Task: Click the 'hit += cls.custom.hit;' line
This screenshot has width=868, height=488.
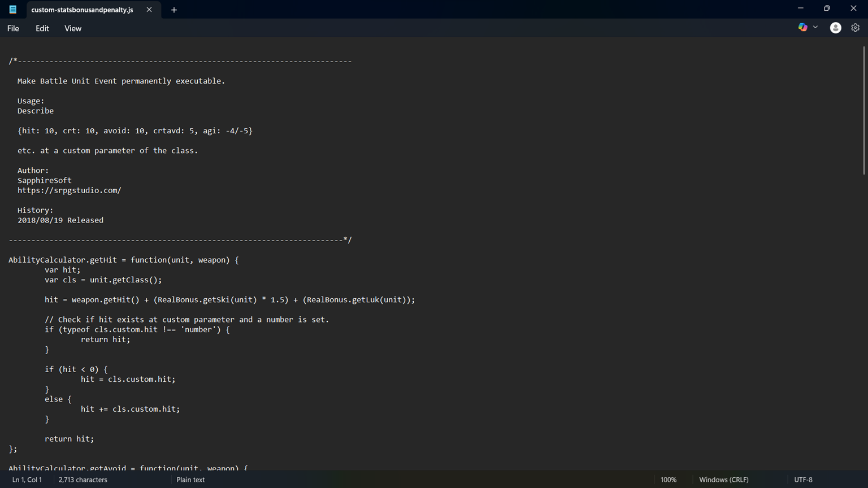Action: point(131,409)
